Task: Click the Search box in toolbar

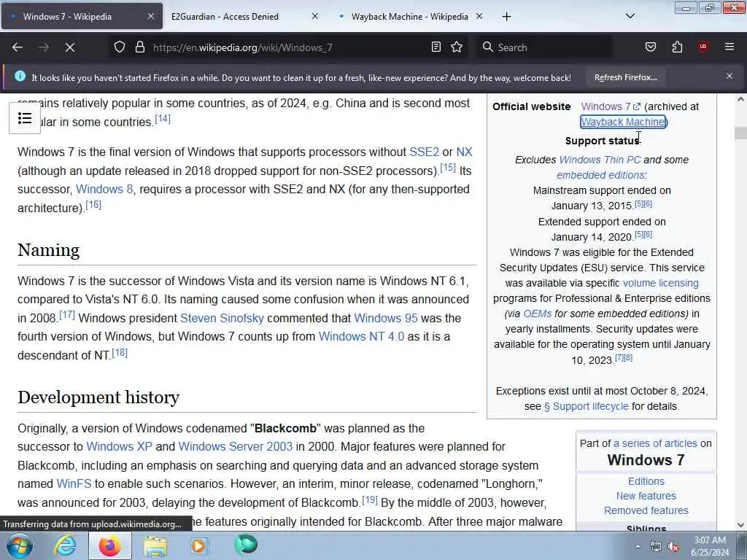Action: point(546,47)
